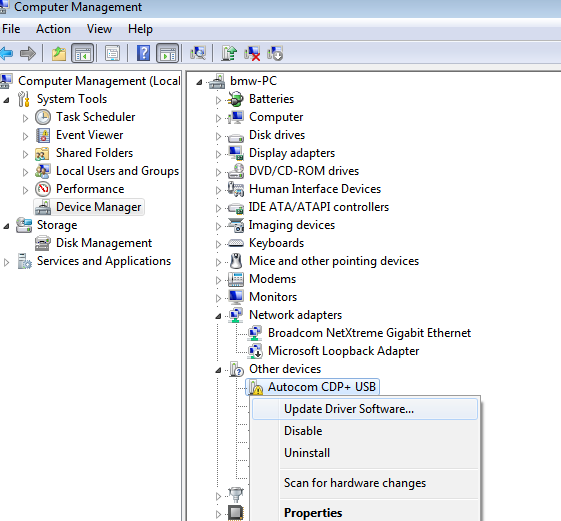Screen dimensions: 561x521
Task: Collapse the bmw-PC root node
Action: click(x=199, y=82)
